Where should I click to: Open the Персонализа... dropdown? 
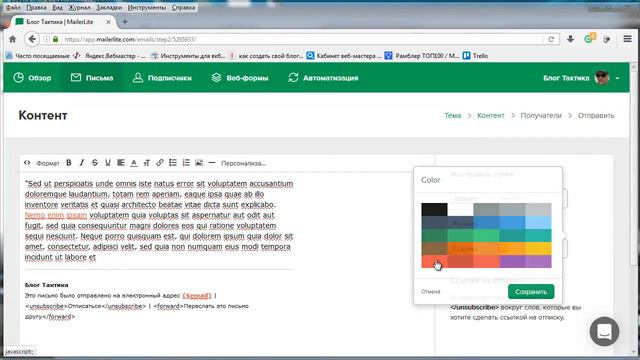coord(243,163)
